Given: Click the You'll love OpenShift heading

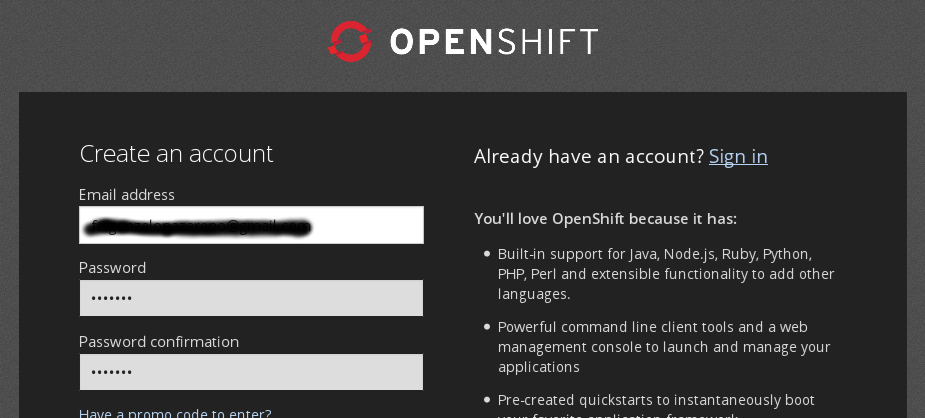Looking at the screenshot, I should click(605, 218).
